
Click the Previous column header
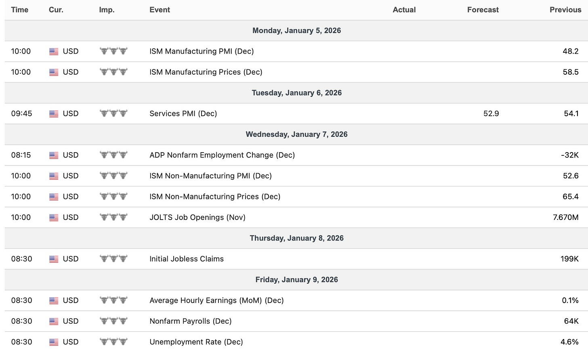click(565, 10)
